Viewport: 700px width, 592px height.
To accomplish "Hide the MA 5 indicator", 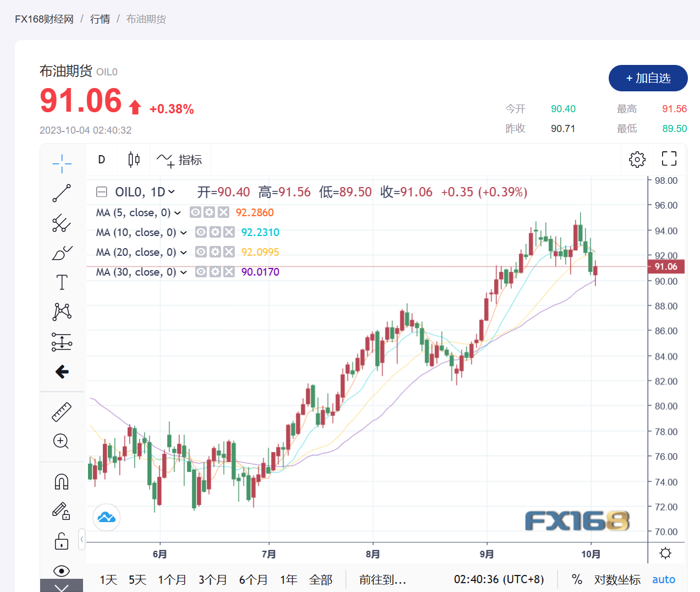I will (x=195, y=212).
